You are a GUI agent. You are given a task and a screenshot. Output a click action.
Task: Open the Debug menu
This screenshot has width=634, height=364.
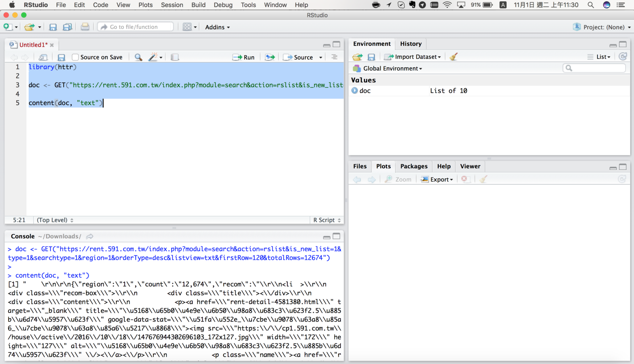(223, 5)
